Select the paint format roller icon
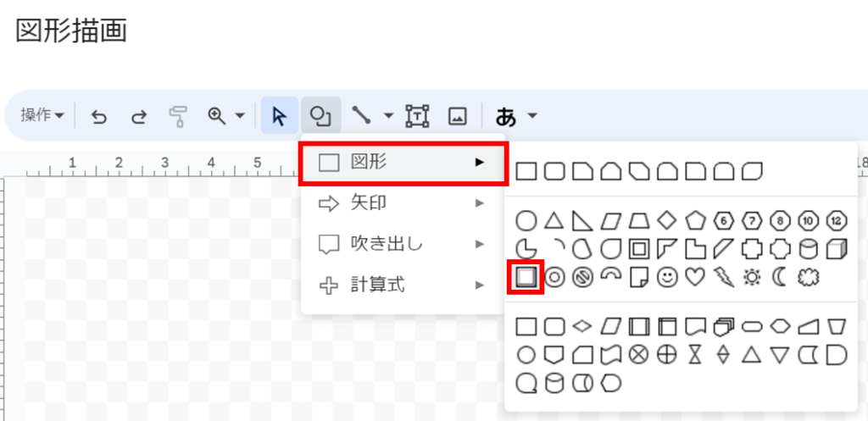Screen dimensions: 868x421 pyautogui.click(x=178, y=116)
